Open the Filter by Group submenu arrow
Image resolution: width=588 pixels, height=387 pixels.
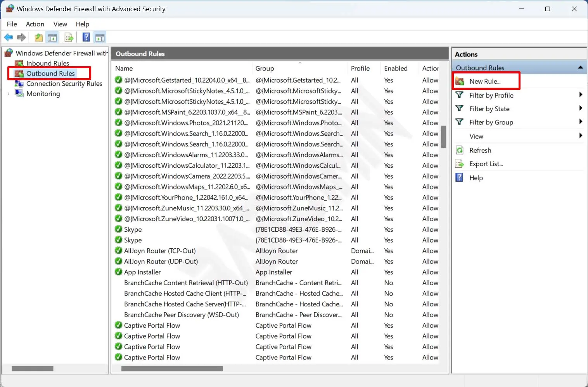click(580, 122)
